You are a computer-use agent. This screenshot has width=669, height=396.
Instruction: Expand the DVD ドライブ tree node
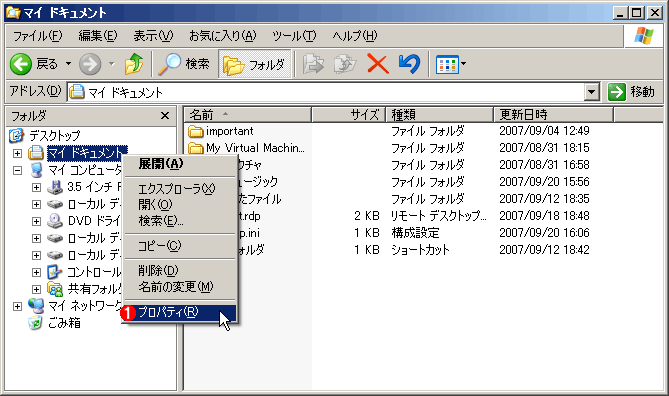[x=36, y=221]
